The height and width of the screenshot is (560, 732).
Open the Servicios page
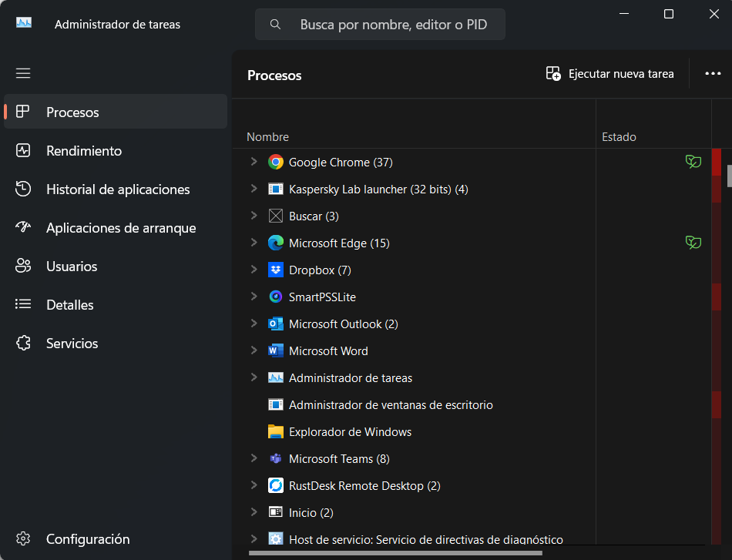coord(116,343)
